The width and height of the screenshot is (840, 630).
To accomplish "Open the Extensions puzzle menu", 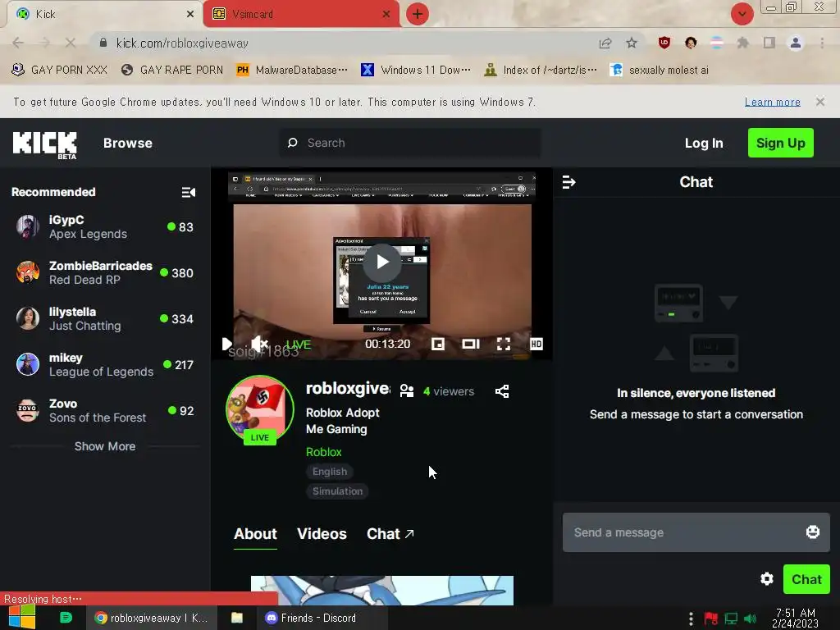I will pyautogui.click(x=742, y=43).
